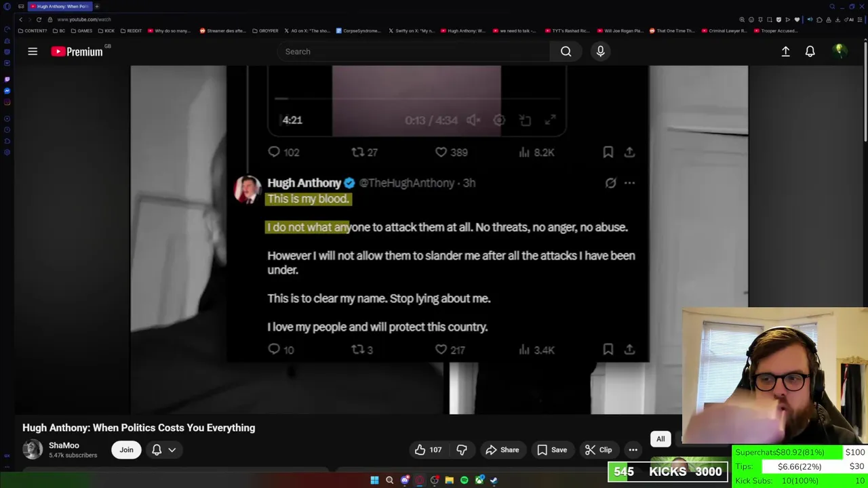Open the GAMES bookmarks folder
Viewport: 868px width, 488px height.
tap(81, 30)
